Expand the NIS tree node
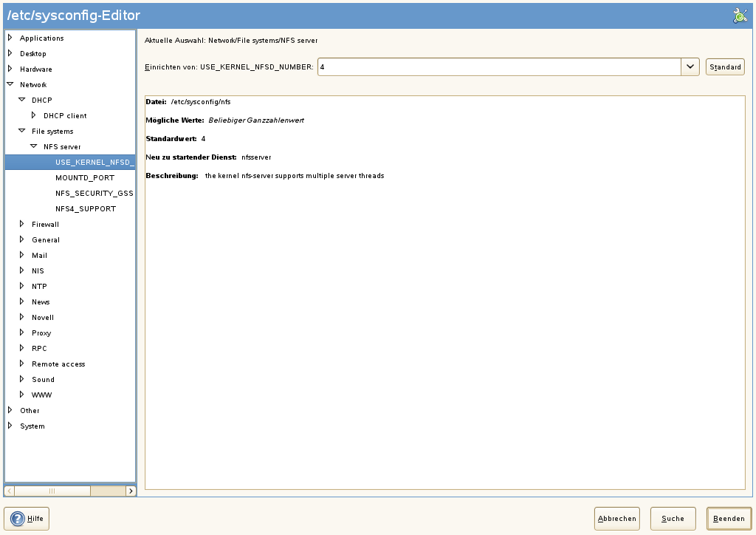 click(21, 270)
